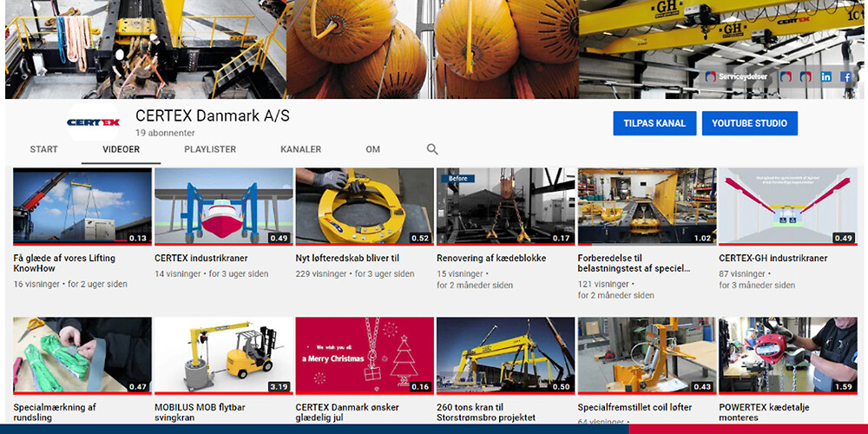Open the 'CERTEX industrikraner' video title
The image size is (868, 434).
[x=201, y=259]
